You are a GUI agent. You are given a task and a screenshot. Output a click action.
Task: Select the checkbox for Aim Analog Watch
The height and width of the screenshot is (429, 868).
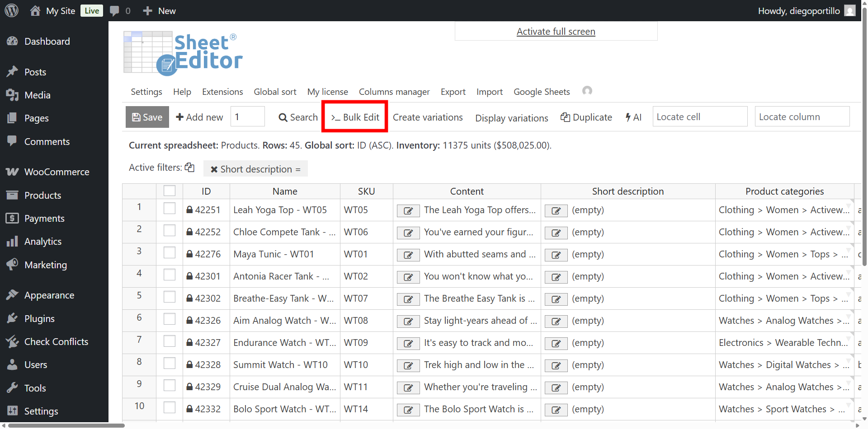pos(170,319)
